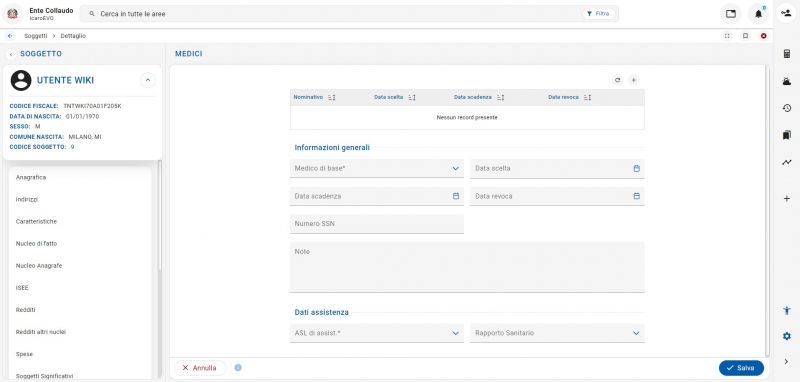Viewport: 800px width, 382px height.
Task: Close the detail tab with red X
Action: click(763, 36)
